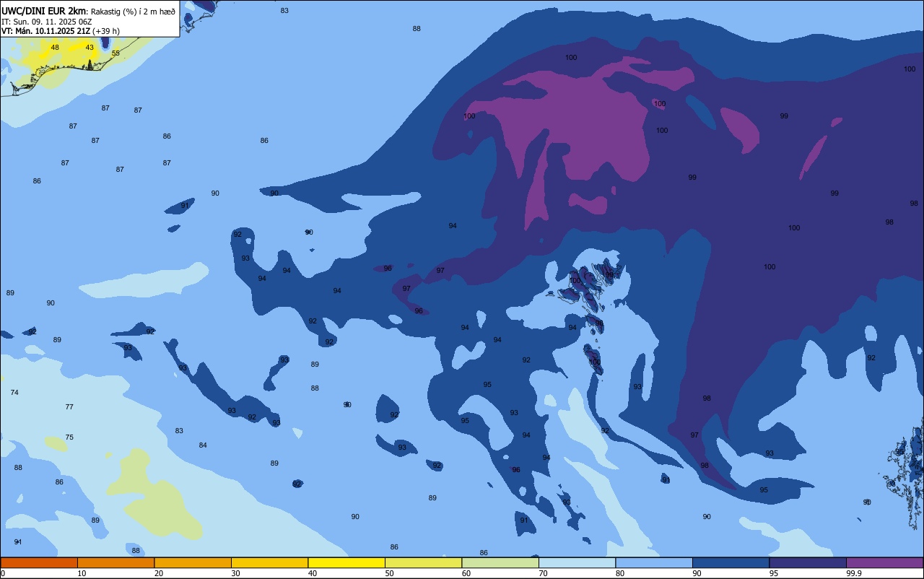Click the humidity value '84' on the map
Screen dimensions: 924x579
pyautogui.click(x=203, y=445)
